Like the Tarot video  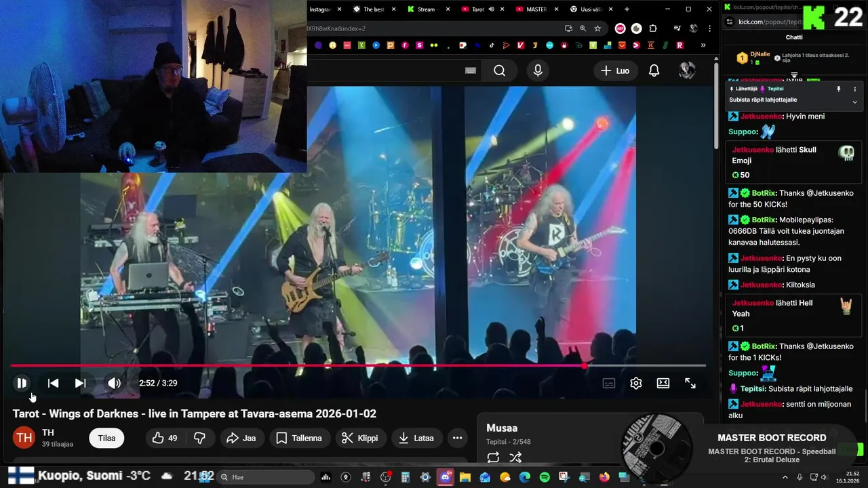[165, 438]
